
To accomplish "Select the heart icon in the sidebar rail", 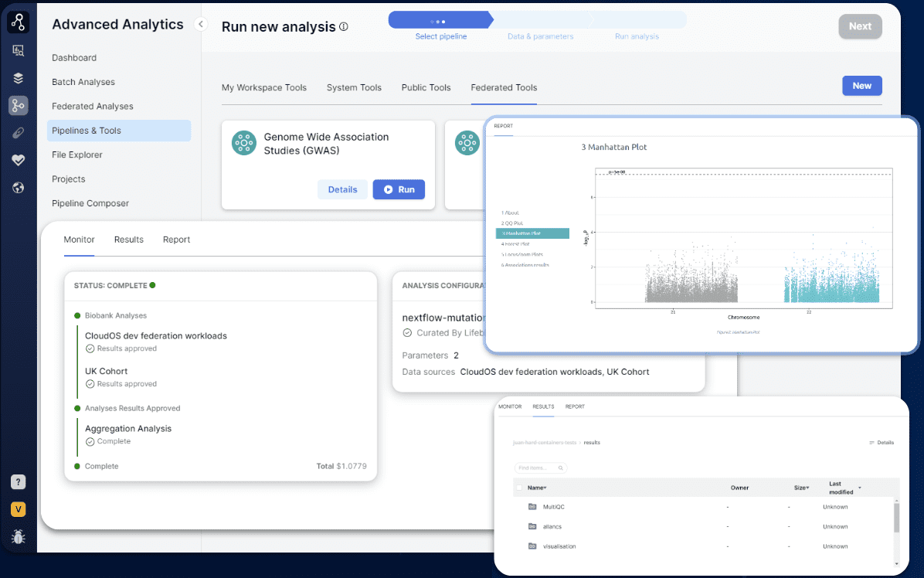I will click(x=19, y=160).
